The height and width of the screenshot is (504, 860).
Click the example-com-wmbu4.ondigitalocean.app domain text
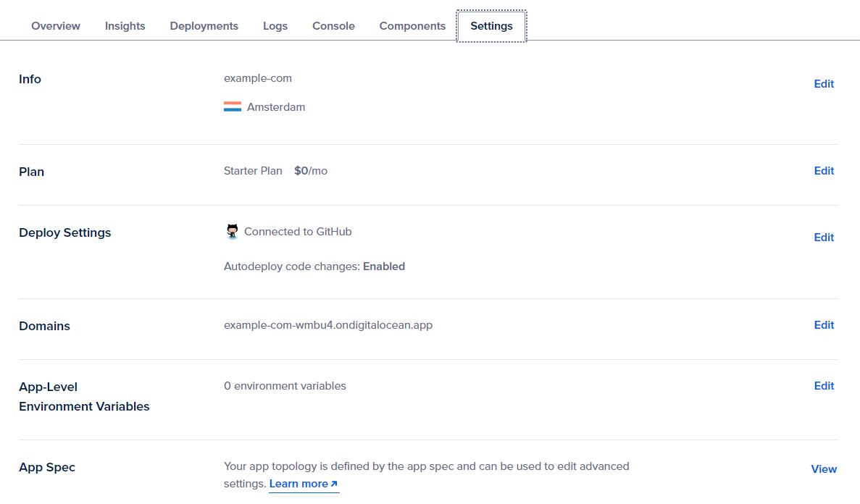tap(328, 325)
